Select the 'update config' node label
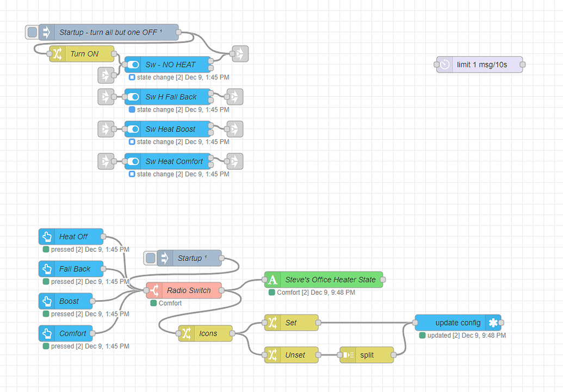 click(458, 323)
